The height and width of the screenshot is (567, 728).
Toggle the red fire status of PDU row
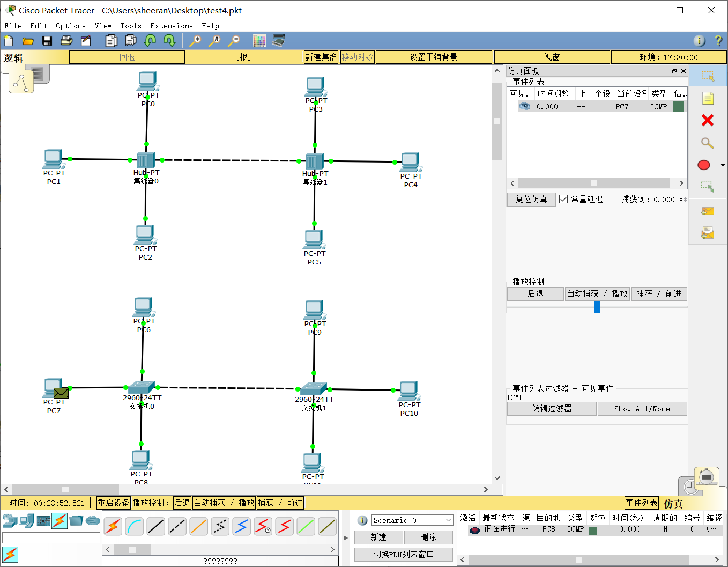click(x=474, y=530)
